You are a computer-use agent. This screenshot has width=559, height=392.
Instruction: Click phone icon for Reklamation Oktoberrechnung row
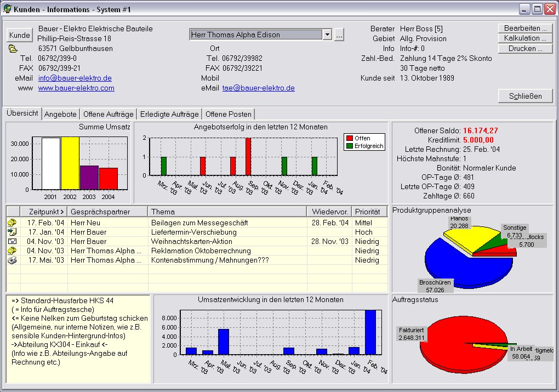tap(13, 251)
